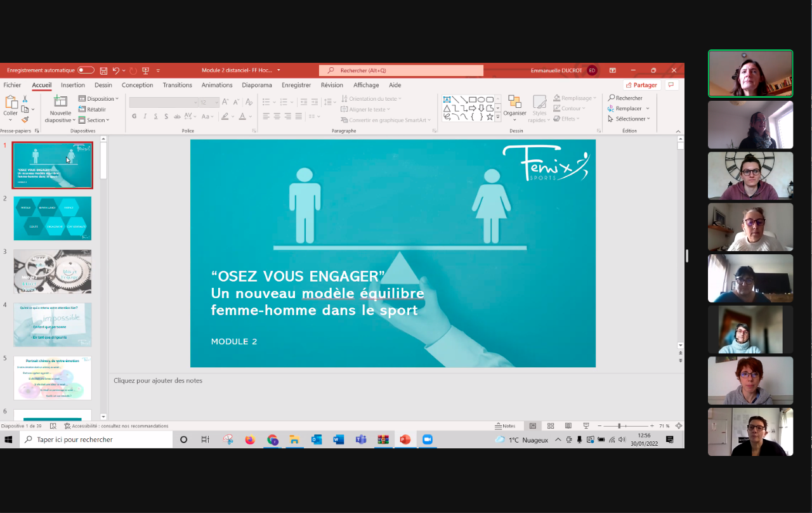Toggle align text left
Screen dimensions: 812x513
[266, 117]
